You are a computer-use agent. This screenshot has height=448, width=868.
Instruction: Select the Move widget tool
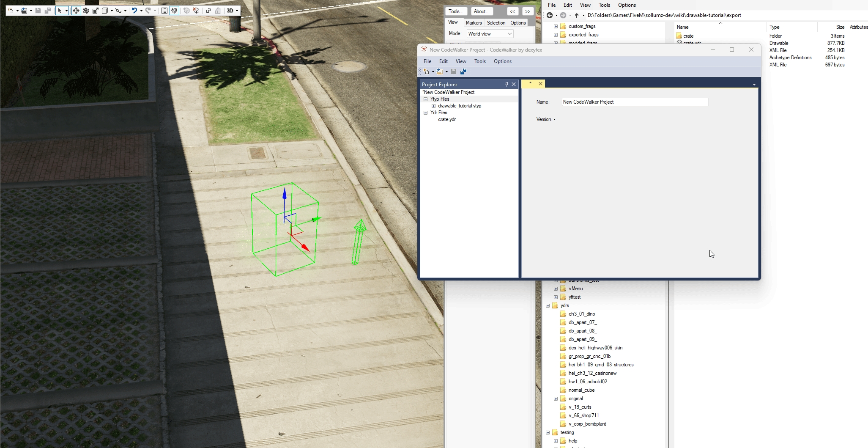pyautogui.click(x=76, y=11)
